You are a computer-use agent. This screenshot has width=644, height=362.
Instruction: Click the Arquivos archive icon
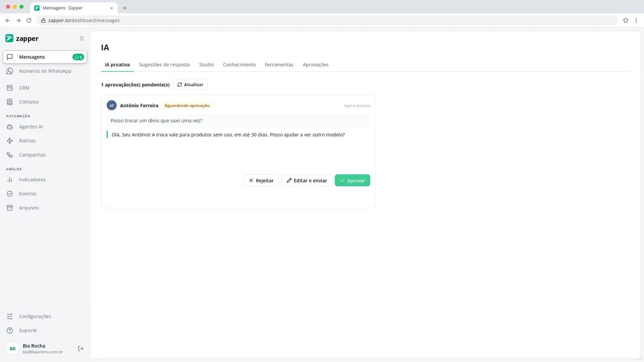[10, 208]
